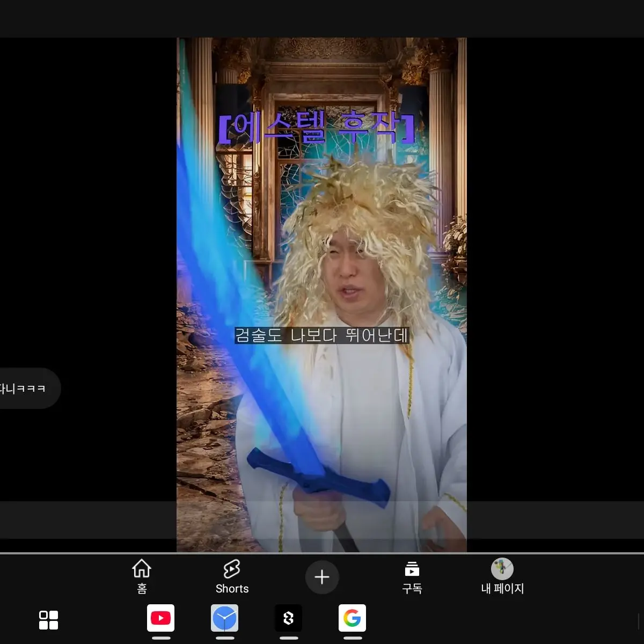The image size is (644, 644).
Task: Launch YouTube from the taskbar
Action: [160, 618]
